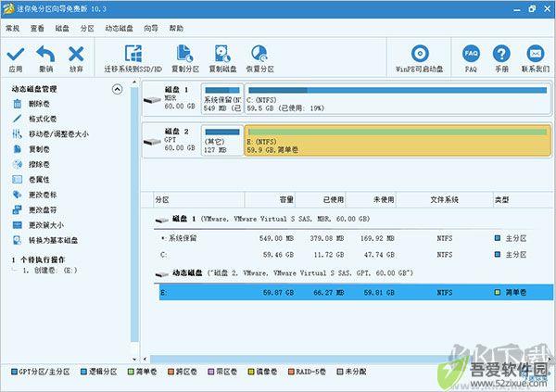Click the 动态磁盘 磁盘 2 header row
The width and height of the screenshot is (556, 392).
(x=284, y=273)
